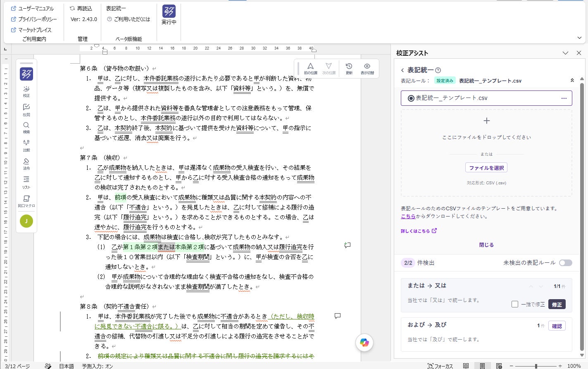Collapse the ribbon with the chevron
Image resolution: width=588 pixels, height=369 pixels.
[x=579, y=38]
